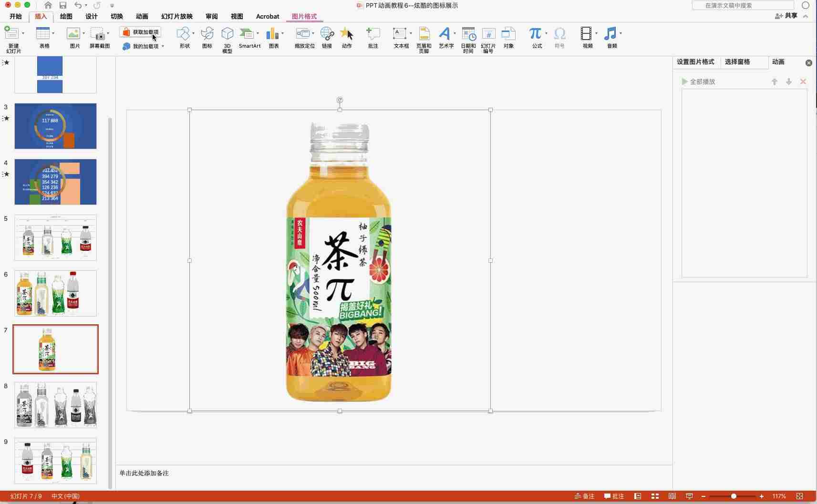Screen dimensions: 817x504
Task: Click the Date and Time (日期和时间) icon
Action: pos(468,33)
